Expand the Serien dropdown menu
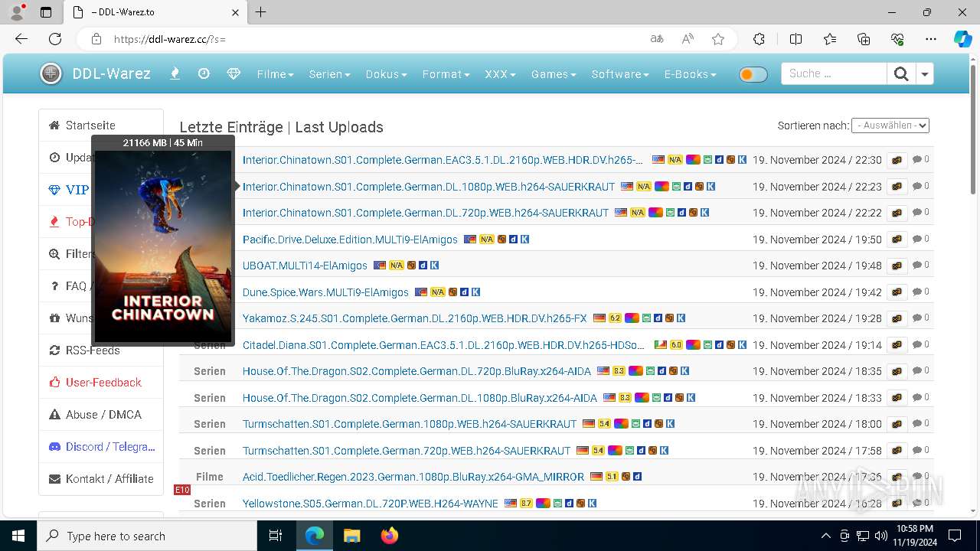The width and height of the screenshot is (980, 551). [x=329, y=74]
